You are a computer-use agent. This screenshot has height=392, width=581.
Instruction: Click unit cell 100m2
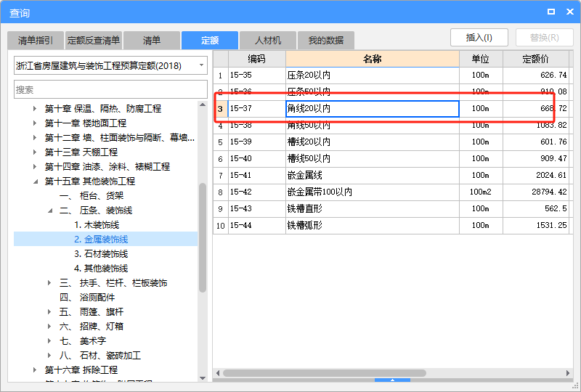pos(481,192)
